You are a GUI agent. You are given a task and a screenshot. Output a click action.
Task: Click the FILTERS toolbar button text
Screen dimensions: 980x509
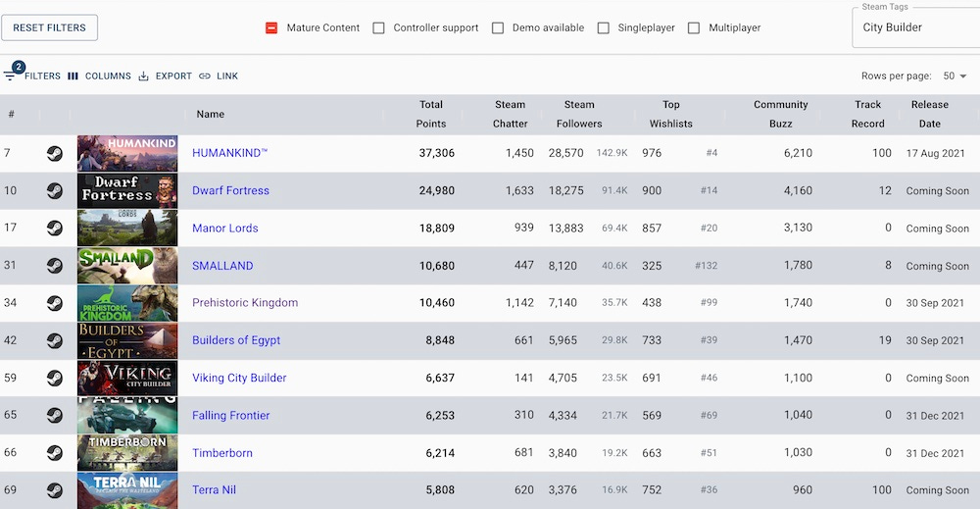[42, 76]
